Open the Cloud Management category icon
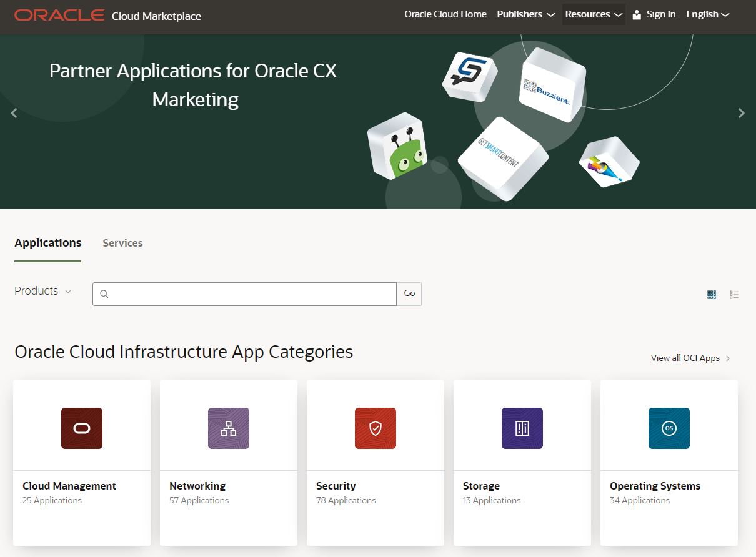Screen dimensions: 756x557 pos(82,428)
